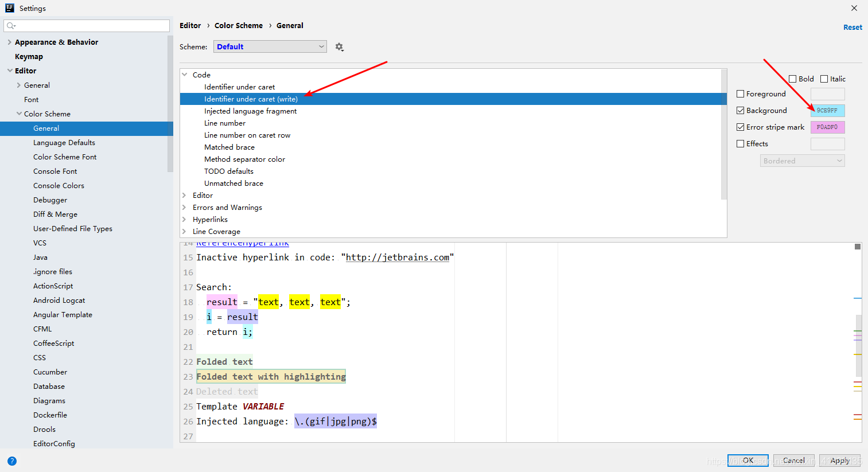
Task: Open Language Defaults color settings
Action: 64,143
